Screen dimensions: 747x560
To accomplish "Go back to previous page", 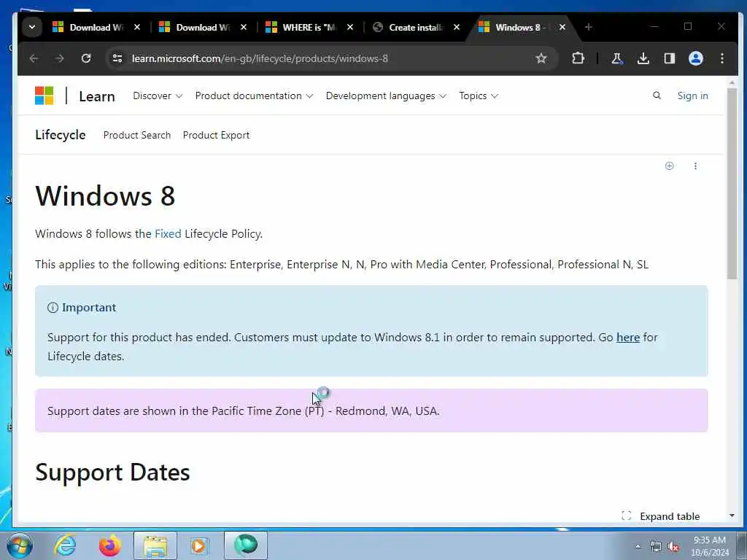I will click(34, 58).
